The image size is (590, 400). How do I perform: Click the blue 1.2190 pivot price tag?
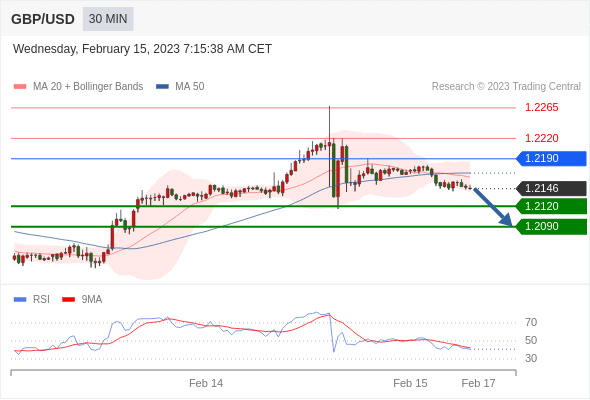pos(551,158)
